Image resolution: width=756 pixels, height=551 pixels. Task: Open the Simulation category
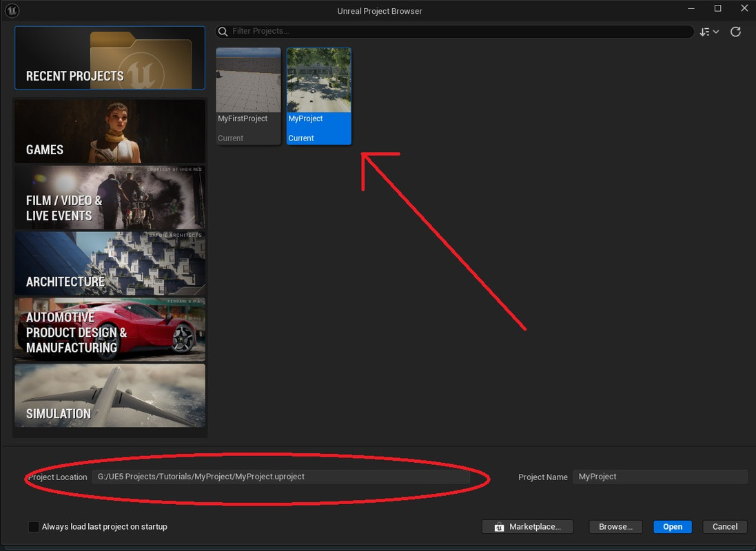[110, 395]
